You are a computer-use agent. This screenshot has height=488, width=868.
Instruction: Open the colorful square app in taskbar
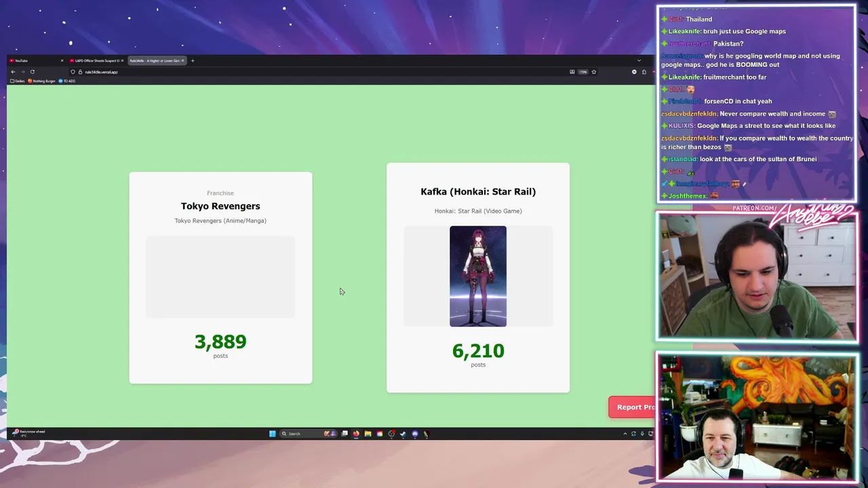(x=379, y=434)
